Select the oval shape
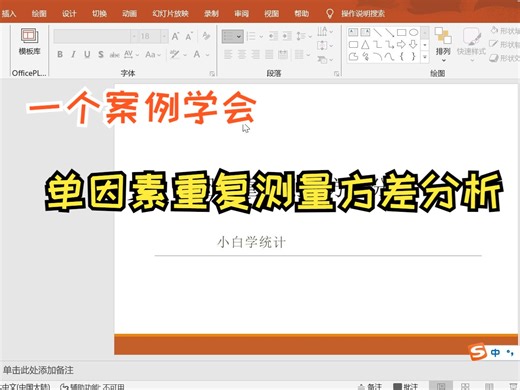520x390 pixels. tap(414, 32)
